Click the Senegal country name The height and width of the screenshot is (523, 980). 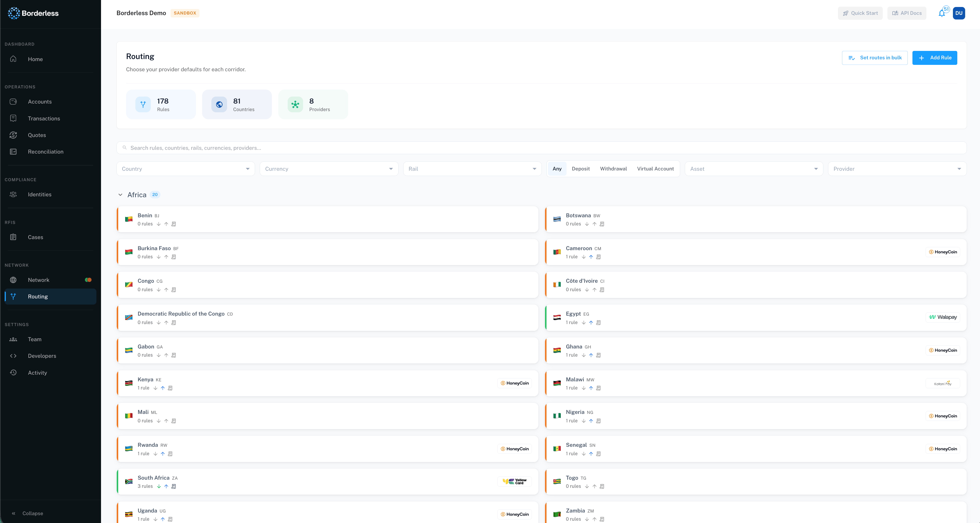click(x=576, y=445)
